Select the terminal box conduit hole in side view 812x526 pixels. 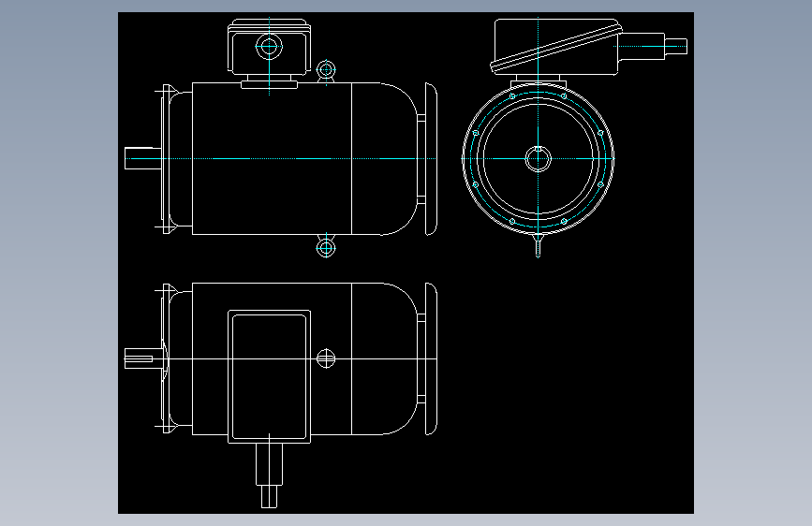coord(269,47)
